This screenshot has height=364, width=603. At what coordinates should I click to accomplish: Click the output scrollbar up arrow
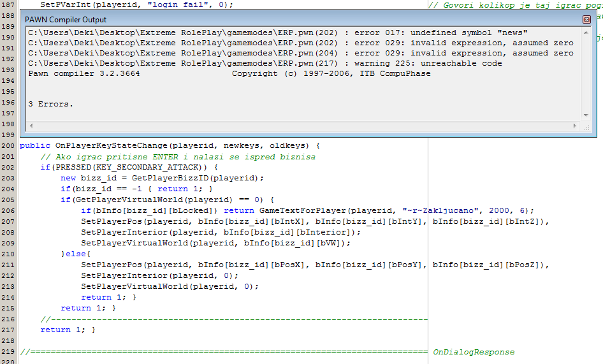(x=586, y=32)
